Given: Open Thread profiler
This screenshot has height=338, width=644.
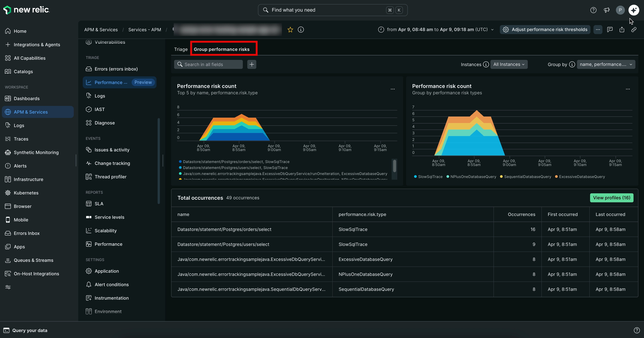Looking at the screenshot, I should click(119, 177).
